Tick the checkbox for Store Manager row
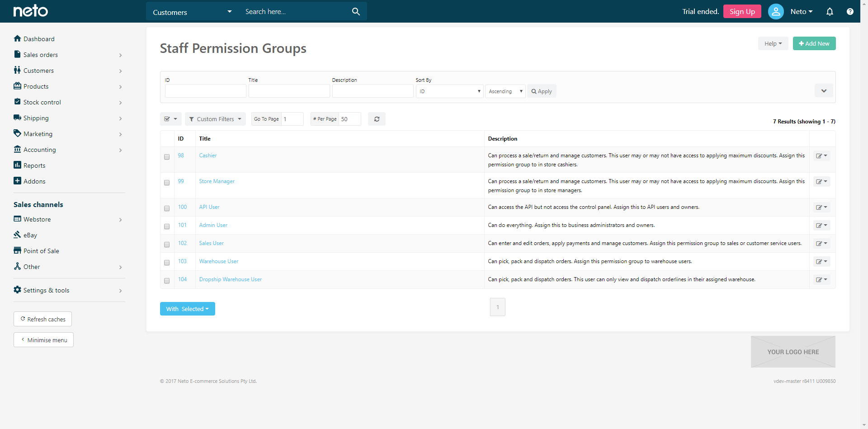 167,183
